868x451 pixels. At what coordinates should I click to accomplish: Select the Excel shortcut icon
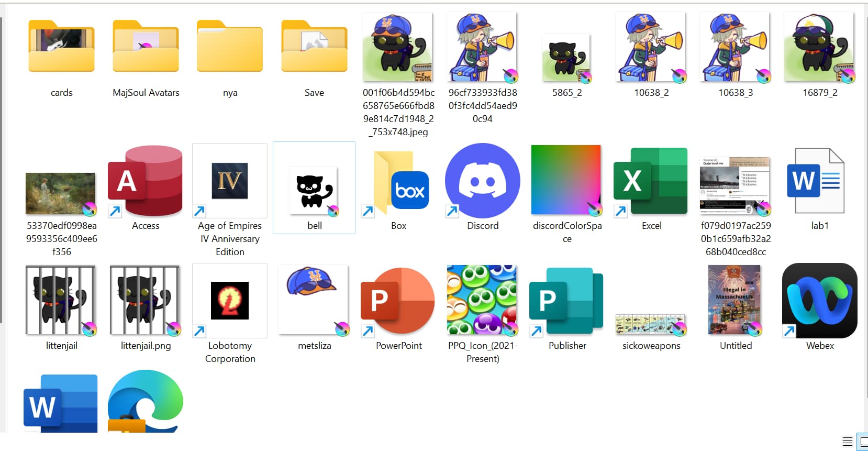coord(651,181)
